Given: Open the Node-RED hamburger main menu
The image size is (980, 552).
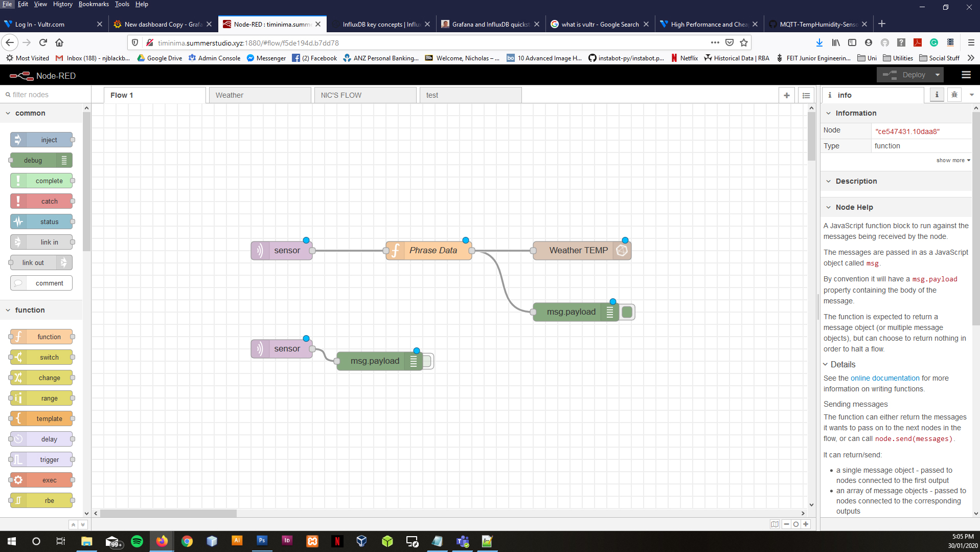Looking at the screenshot, I should [x=966, y=75].
